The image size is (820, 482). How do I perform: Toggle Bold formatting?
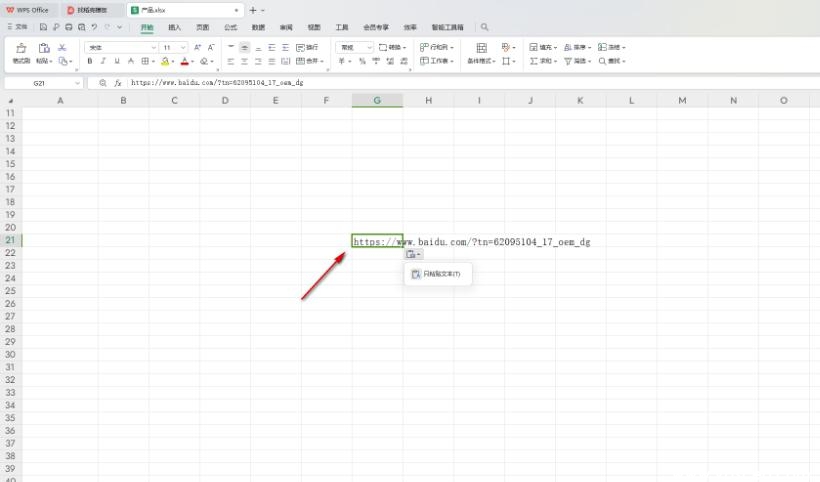click(90, 61)
